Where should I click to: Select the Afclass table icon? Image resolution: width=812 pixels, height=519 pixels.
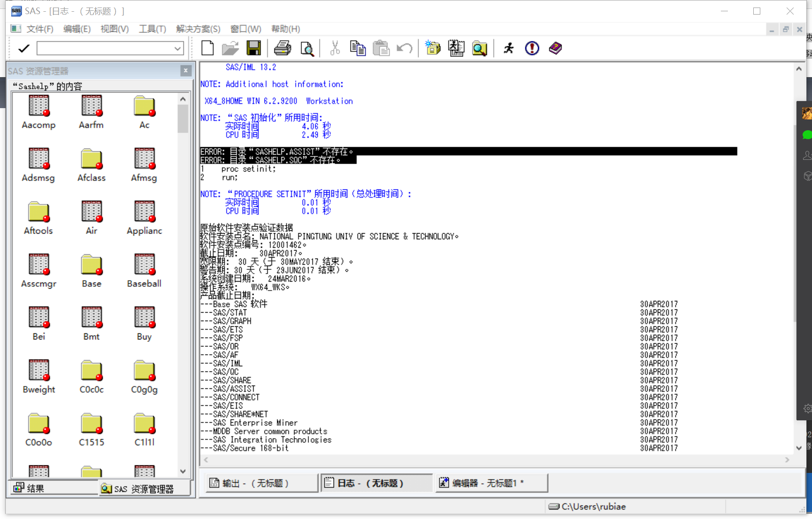pos(91,159)
